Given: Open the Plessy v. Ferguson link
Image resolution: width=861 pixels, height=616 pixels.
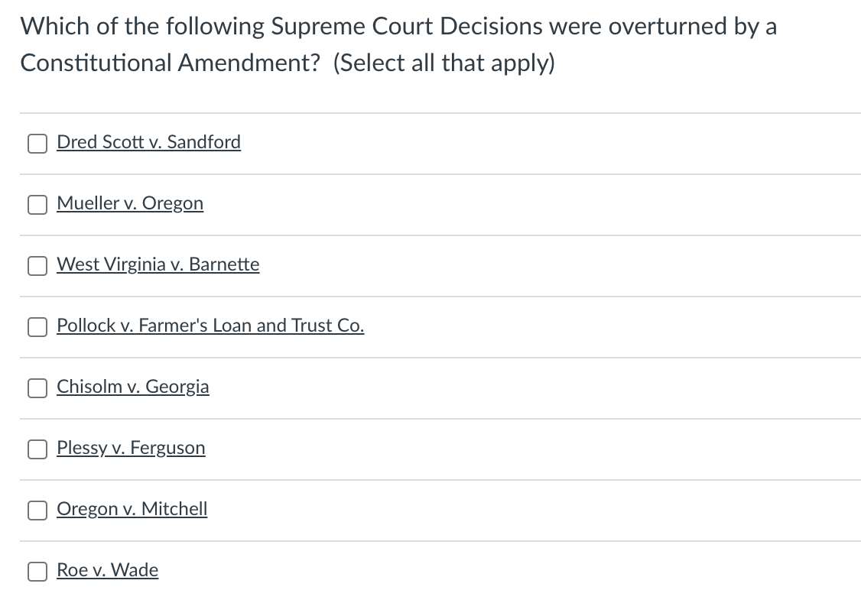Looking at the screenshot, I should [x=131, y=449].
